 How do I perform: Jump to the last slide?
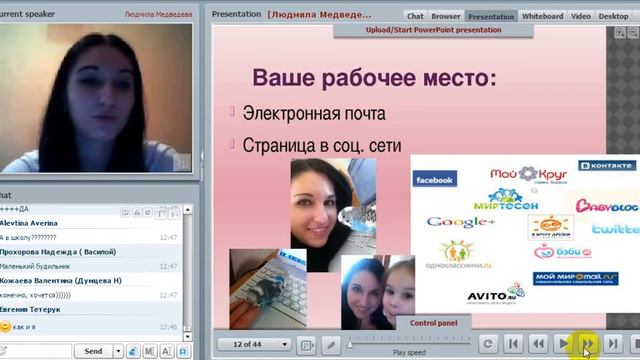tap(613, 344)
